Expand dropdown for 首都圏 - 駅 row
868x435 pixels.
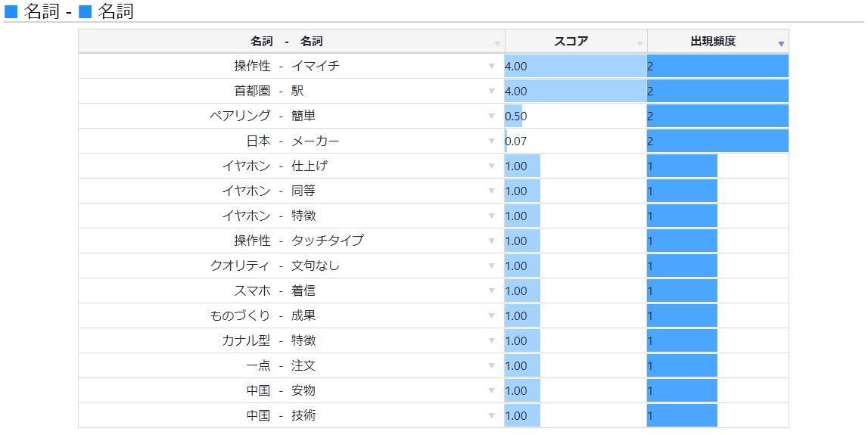pos(492,92)
